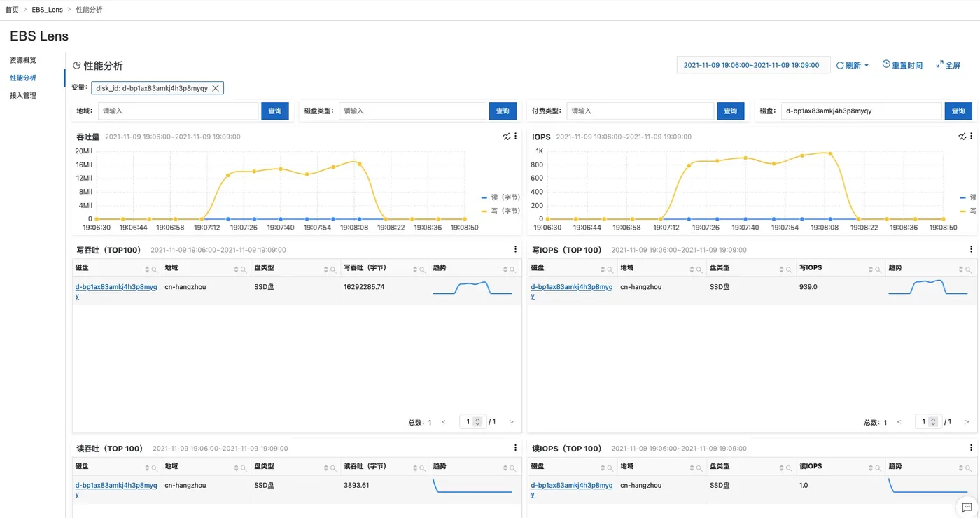This screenshot has width=980, height=518.
Task: Open the chat feedback floating icon
Action: pos(967,507)
